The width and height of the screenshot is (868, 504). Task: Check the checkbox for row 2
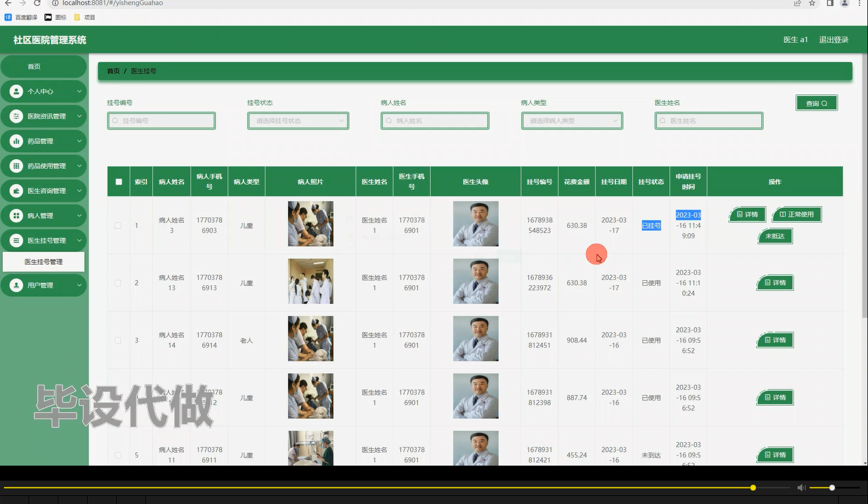point(118,283)
